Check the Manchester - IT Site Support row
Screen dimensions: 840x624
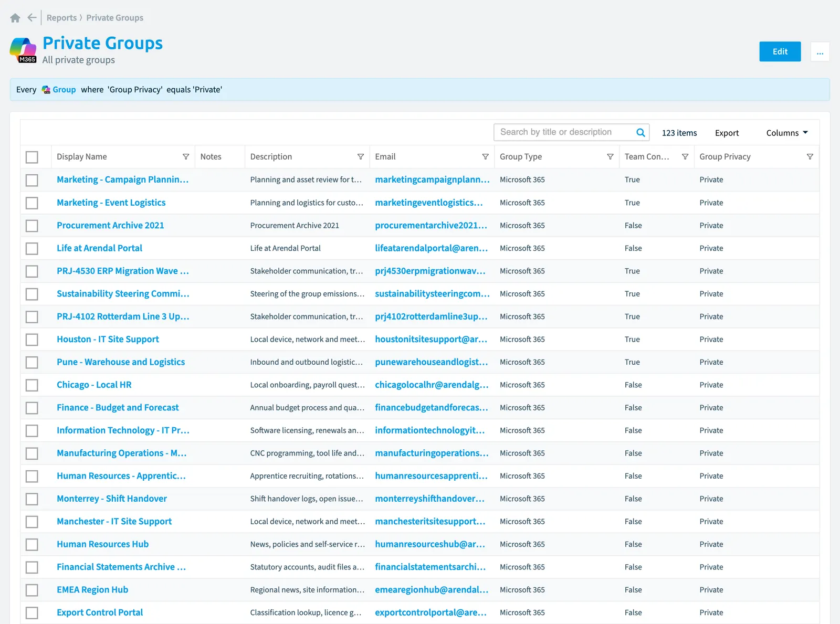[x=32, y=522]
